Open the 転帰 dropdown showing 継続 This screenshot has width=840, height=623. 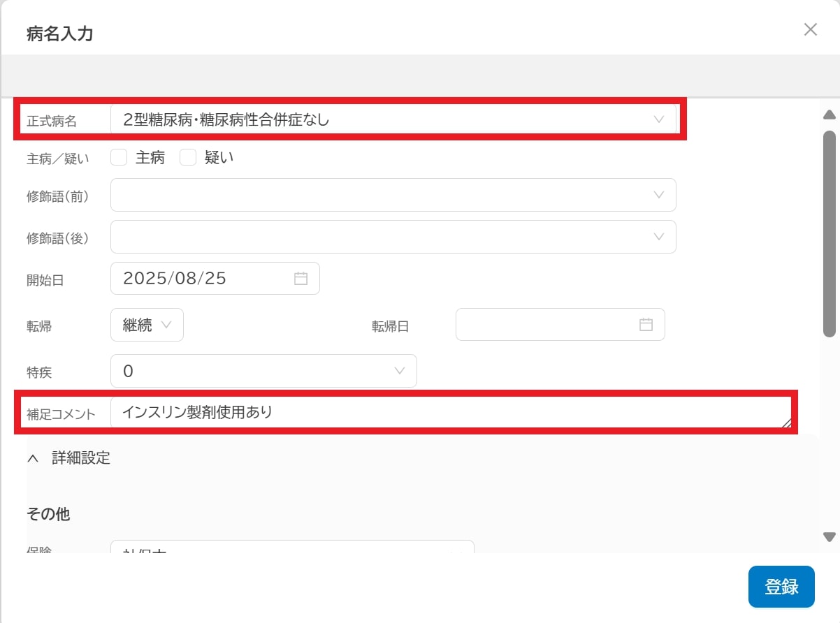pyautogui.click(x=147, y=324)
